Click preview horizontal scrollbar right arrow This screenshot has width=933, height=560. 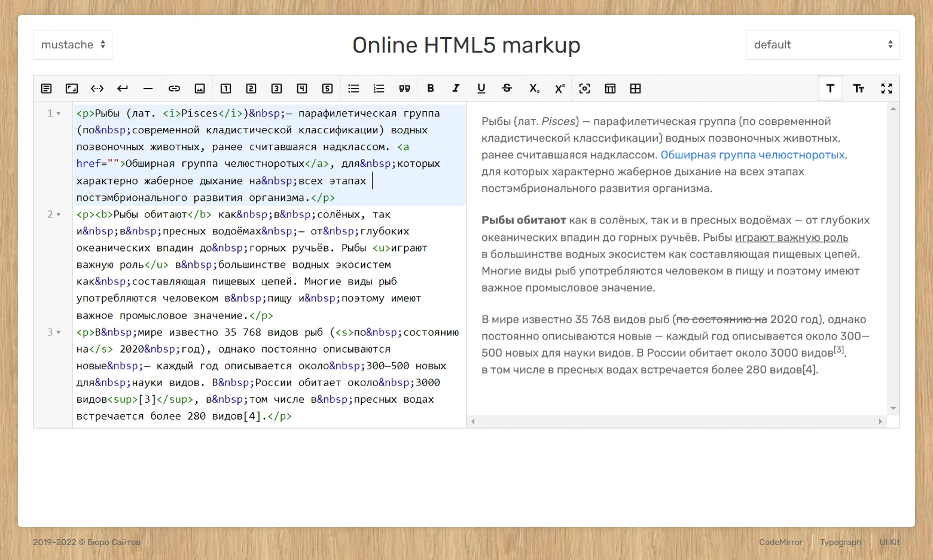880,421
